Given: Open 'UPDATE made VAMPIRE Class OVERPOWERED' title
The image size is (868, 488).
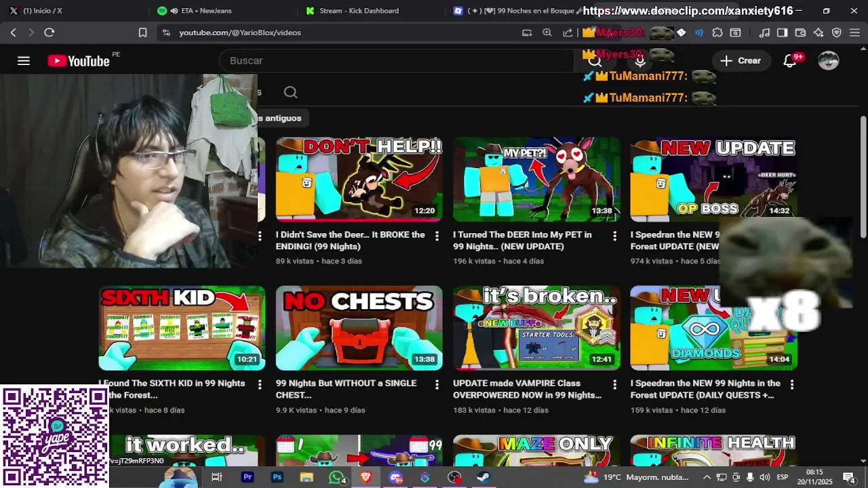Looking at the screenshot, I should pyautogui.click(x=527, y=389).
